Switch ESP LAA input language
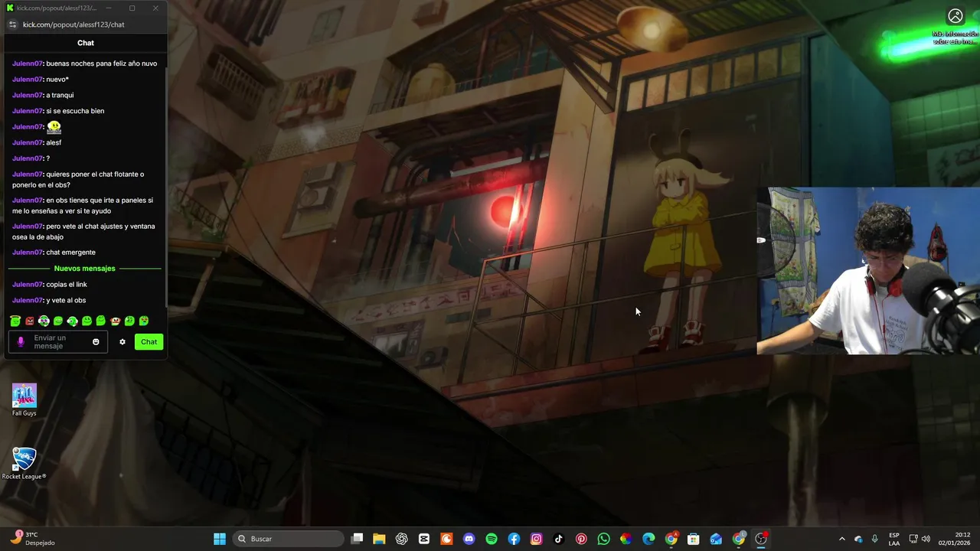 coord(894,539)
